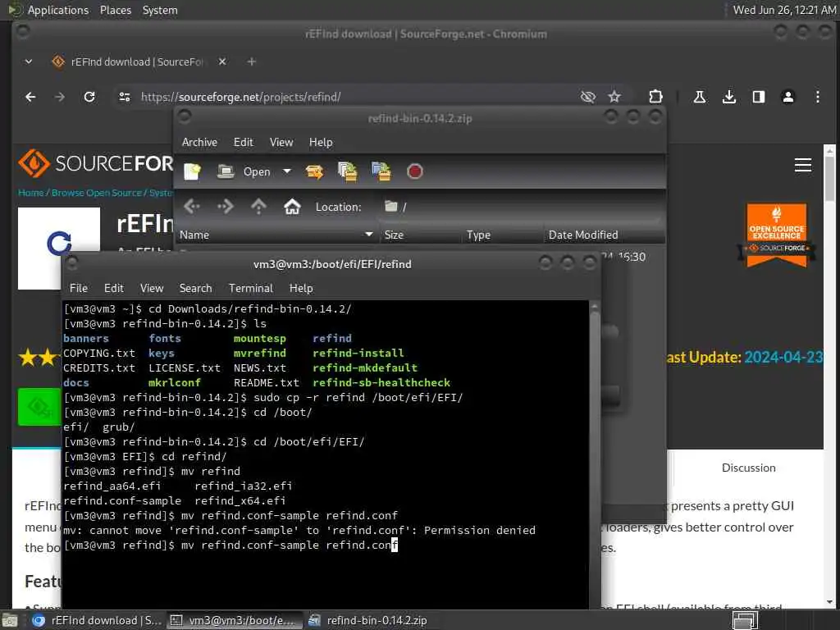
Task: Open Chromium profile avatar
Action: coord(788,97)
